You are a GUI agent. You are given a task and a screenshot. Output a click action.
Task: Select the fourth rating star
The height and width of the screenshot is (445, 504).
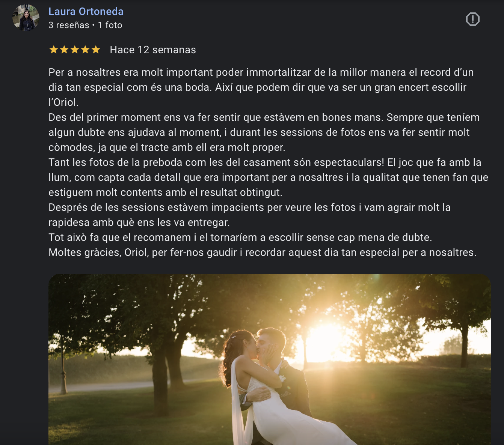[x=85, y=50]
